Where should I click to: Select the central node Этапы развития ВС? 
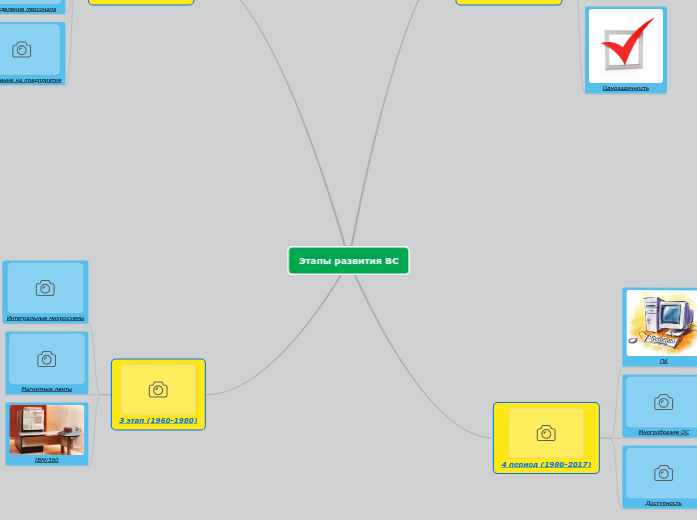pyautogui.click(x=348, y=260)
